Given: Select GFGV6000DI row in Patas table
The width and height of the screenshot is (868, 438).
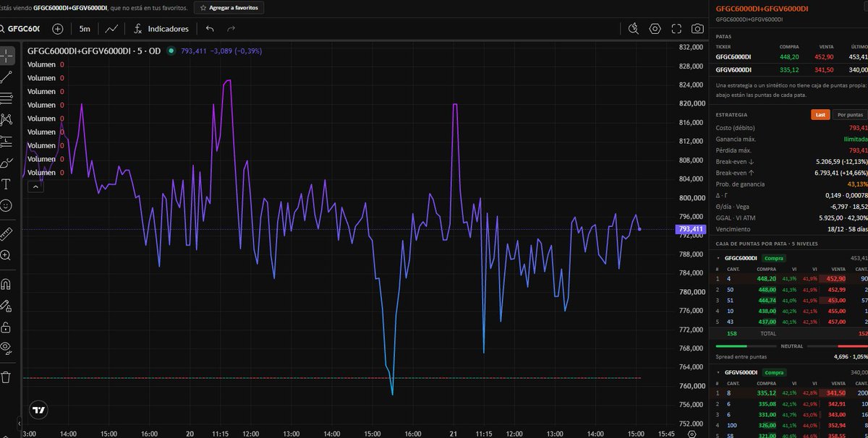Looking at the screenshot, I should (791, 69).
